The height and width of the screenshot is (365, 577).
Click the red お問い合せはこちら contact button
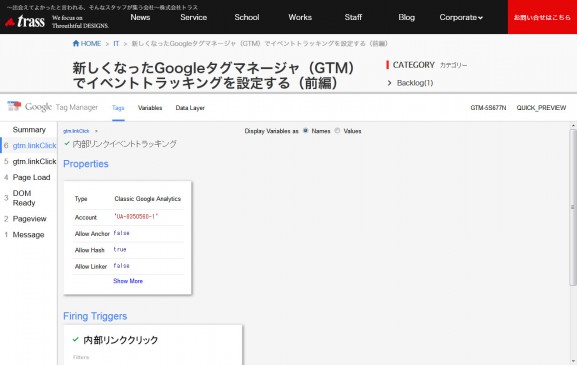(542, 17)
